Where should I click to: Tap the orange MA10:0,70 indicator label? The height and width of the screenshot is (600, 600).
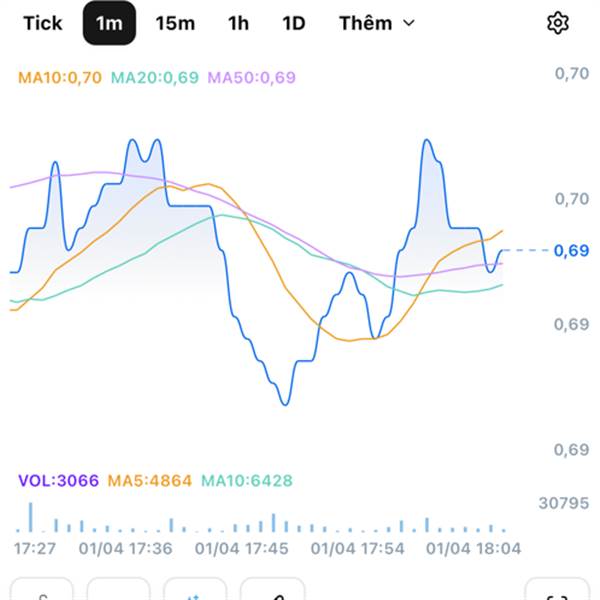[x=60, y=77]
